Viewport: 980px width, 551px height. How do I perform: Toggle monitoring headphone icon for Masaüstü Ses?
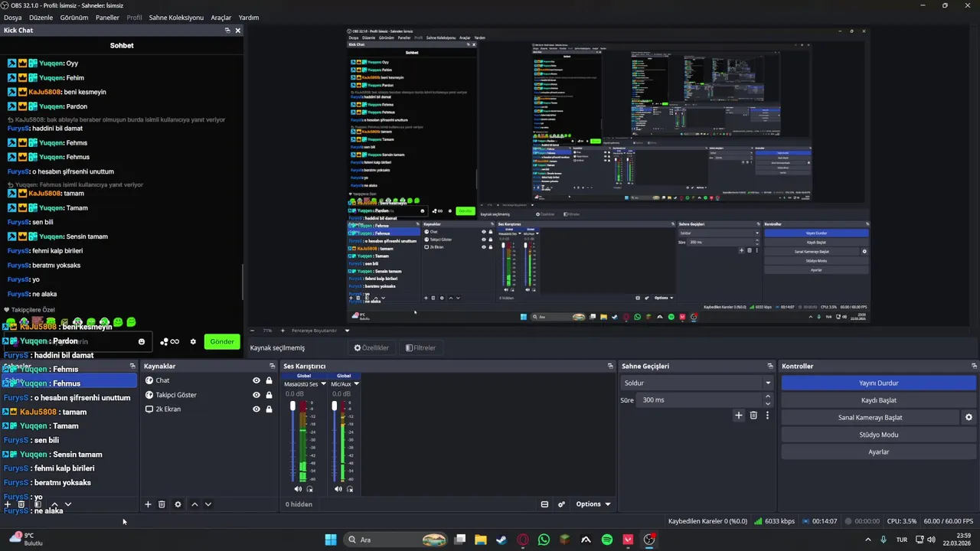(309, 489)
